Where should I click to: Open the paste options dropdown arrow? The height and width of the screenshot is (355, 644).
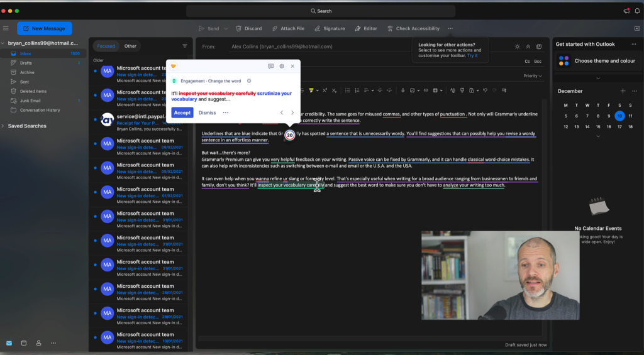click(478, 90)
